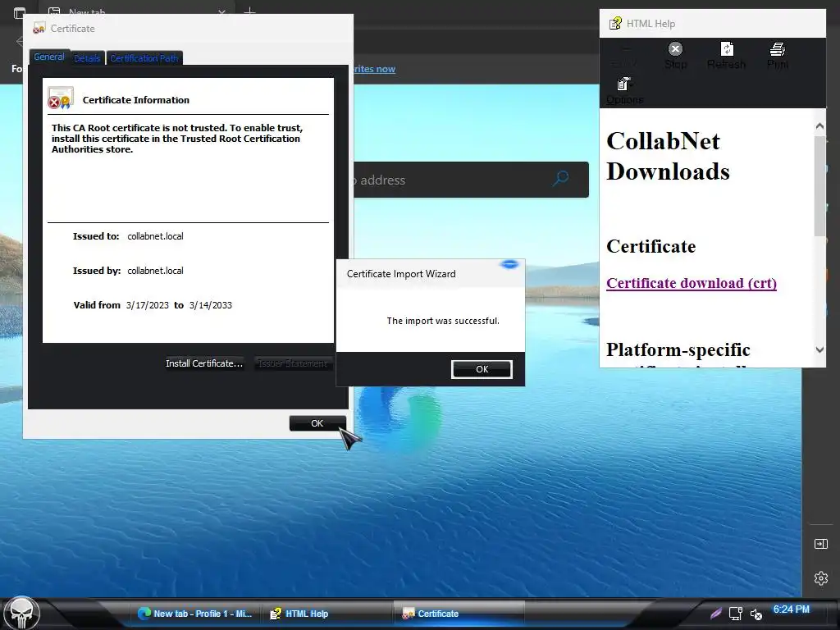The height and width of the screenshot is (630, 840).
Task: Click the blue button on Certificate Import Wizard title
Action: click(x=509, y=264)
